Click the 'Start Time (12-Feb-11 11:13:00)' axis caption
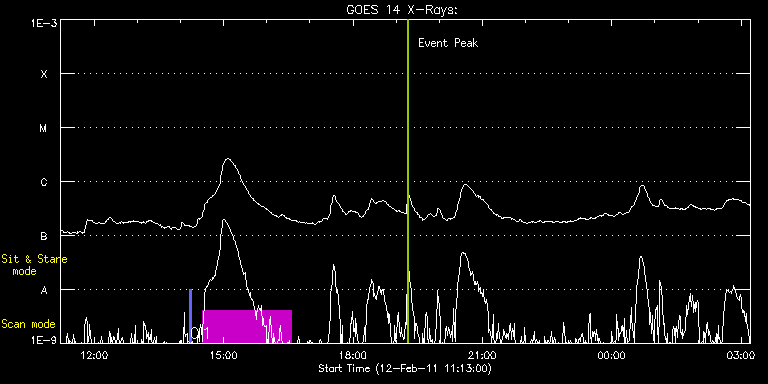 (x=405, y=368)
